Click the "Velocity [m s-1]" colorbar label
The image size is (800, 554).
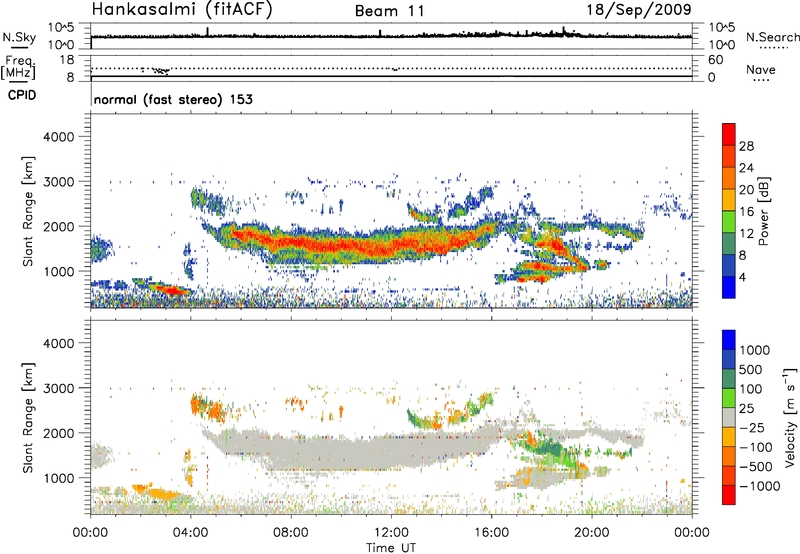pos(790,417)
